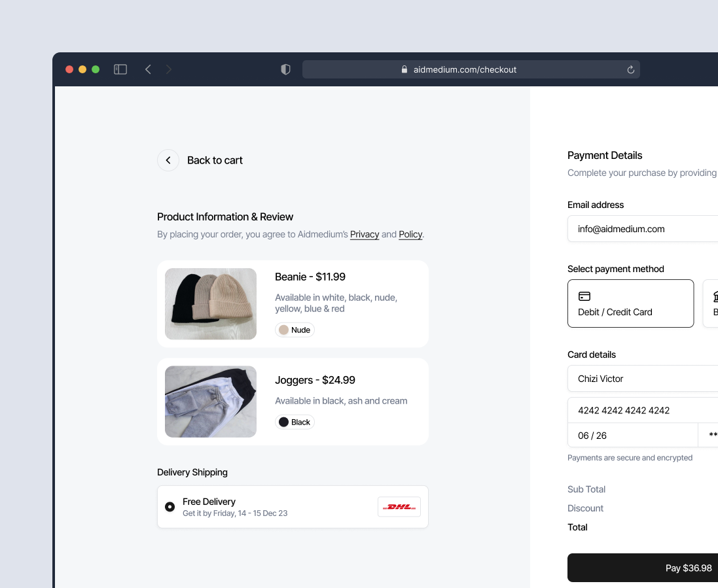The image size is (718, 588).
Task: Click the cardholder name field Chizi Victor
Action: click(x=643, y=379)
